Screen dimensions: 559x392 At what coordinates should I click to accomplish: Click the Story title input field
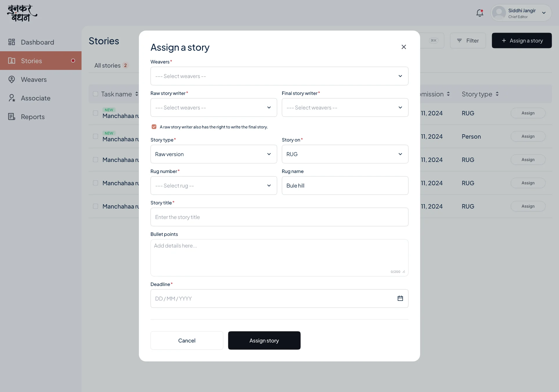[x=279, y=217]
